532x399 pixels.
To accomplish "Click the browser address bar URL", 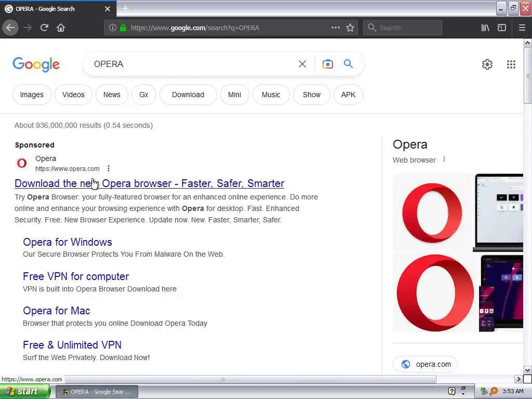I will [x=195, y=28].
